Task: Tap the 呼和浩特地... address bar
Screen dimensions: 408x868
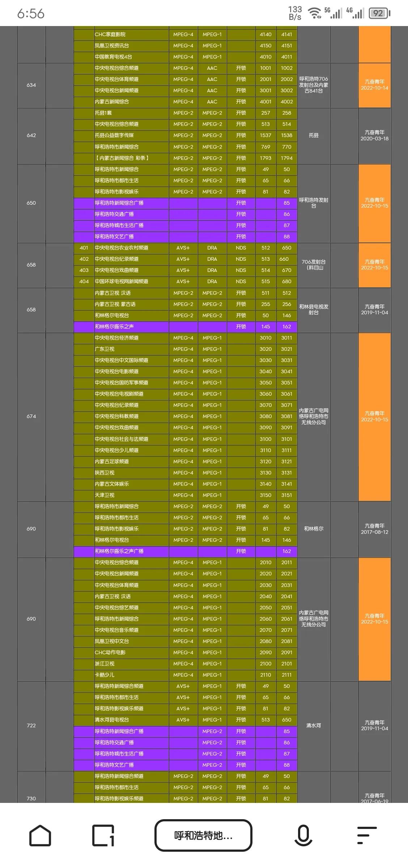Action: 203,835
